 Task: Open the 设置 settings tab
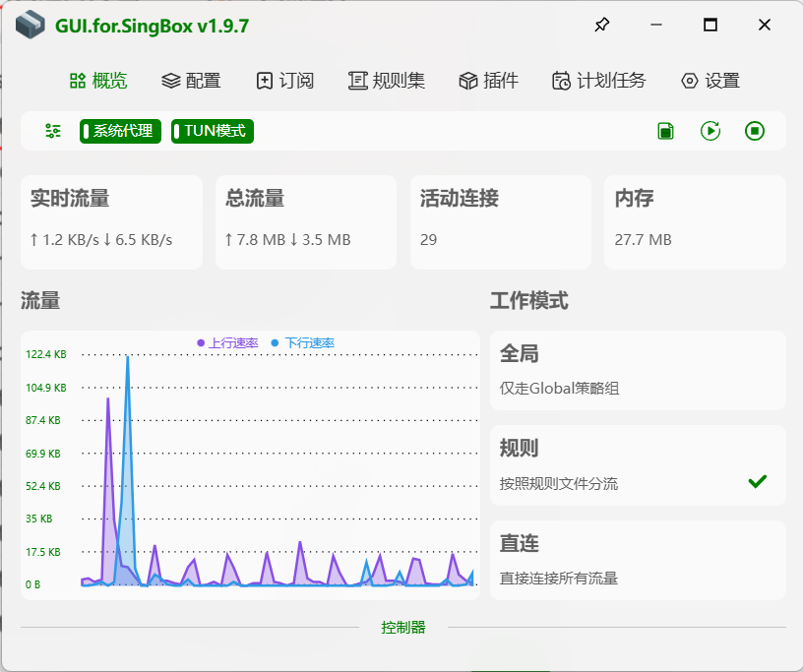tap(710, 81)
